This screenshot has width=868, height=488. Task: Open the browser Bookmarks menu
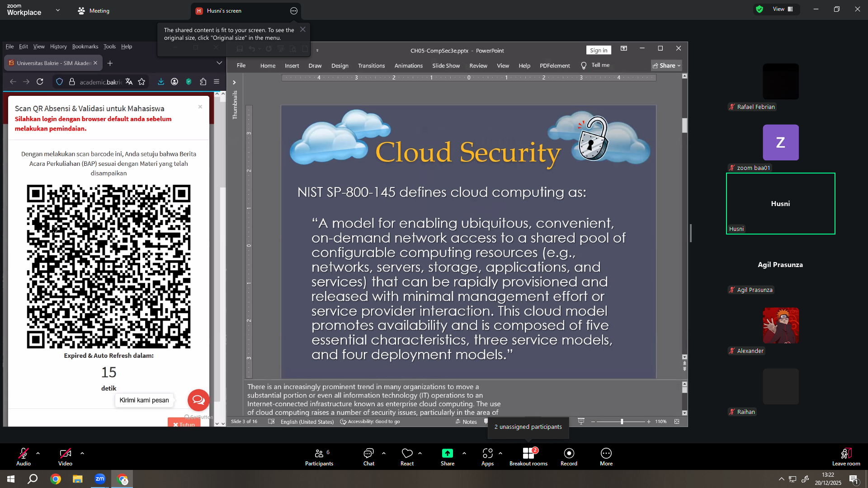pyautogui.click(x=85, y=47)
